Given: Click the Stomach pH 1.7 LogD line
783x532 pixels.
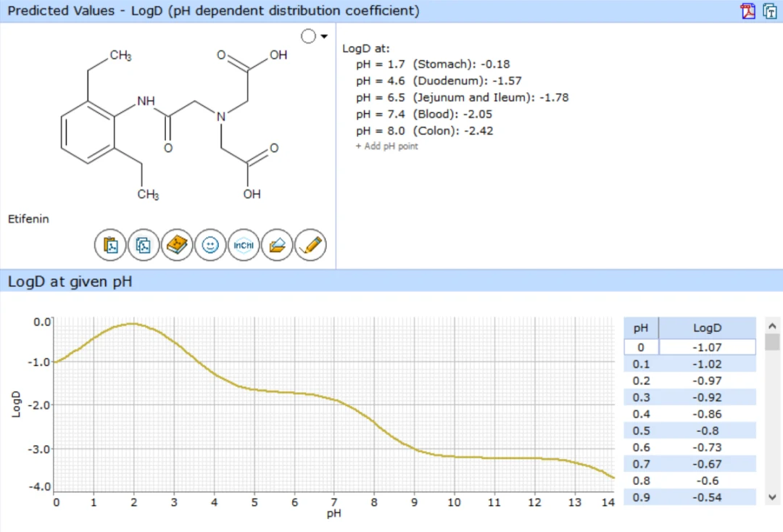Looking at the screenshot, I should pyautogui.click(x=433, y=65).
